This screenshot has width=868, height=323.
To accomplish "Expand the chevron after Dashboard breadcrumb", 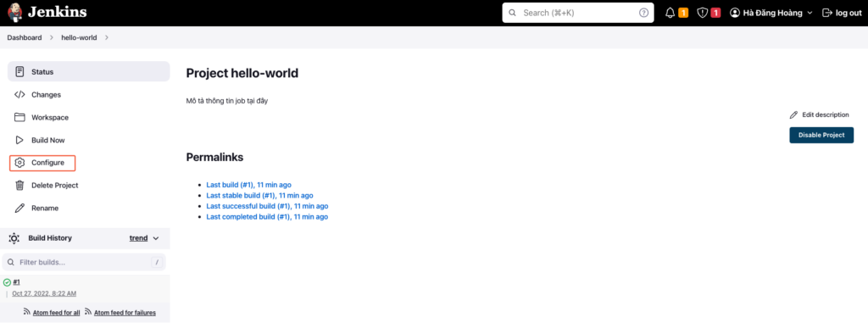I will 52,37.
